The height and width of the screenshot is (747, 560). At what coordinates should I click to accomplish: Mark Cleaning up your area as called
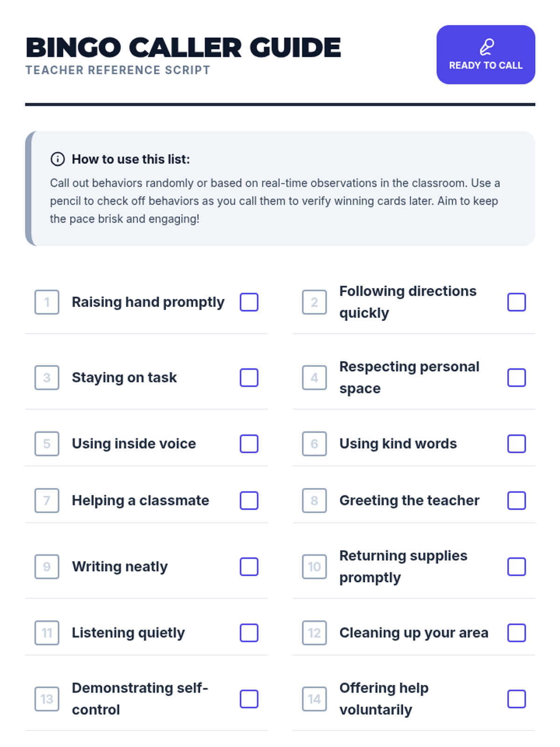coord(517,633)
